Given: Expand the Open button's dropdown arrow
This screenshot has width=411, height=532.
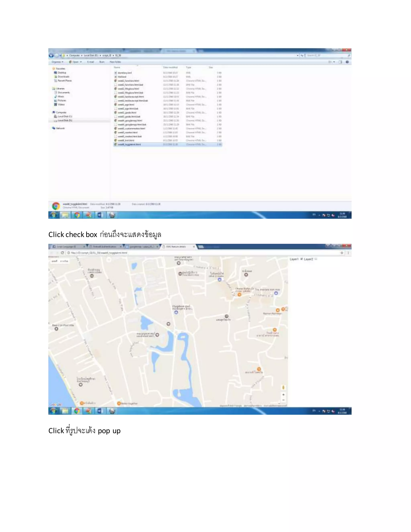Looking at the screenshot, I should click(x=81, y=62).
